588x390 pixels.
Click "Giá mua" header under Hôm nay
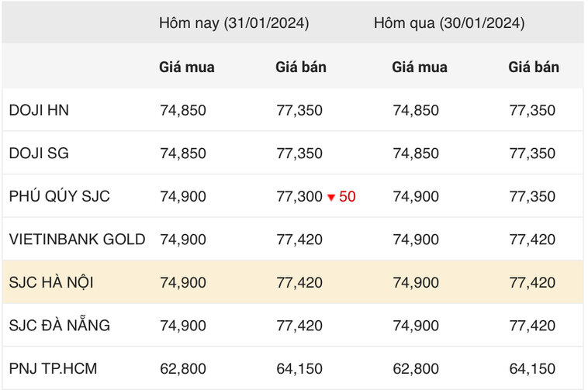coord(187,67)
